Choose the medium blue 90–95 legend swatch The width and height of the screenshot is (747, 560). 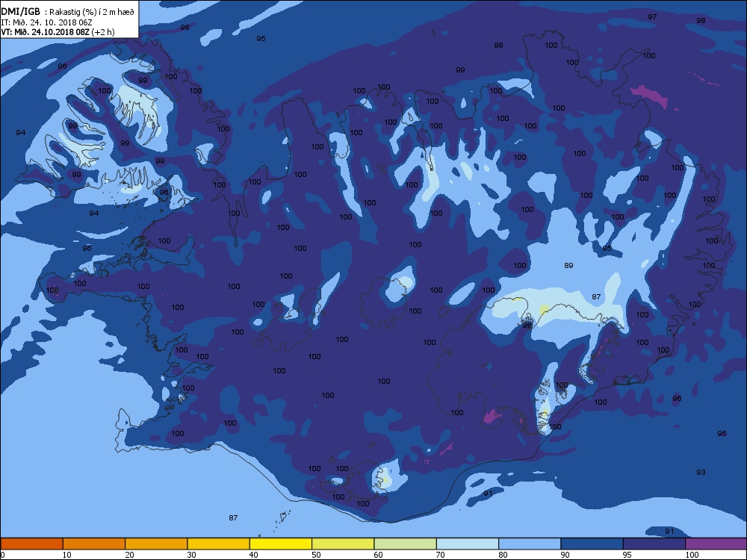pos(592,544)
